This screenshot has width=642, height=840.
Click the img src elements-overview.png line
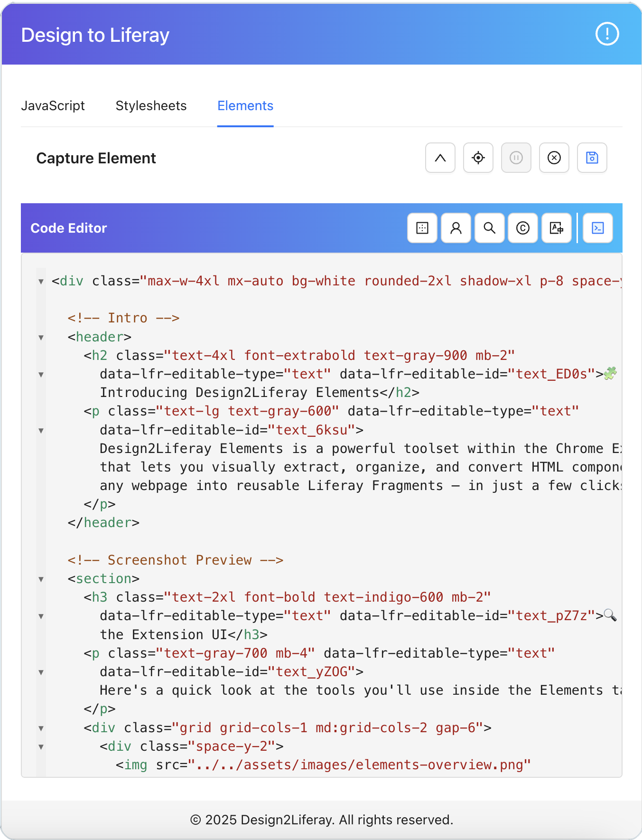[x=323, y=764]
